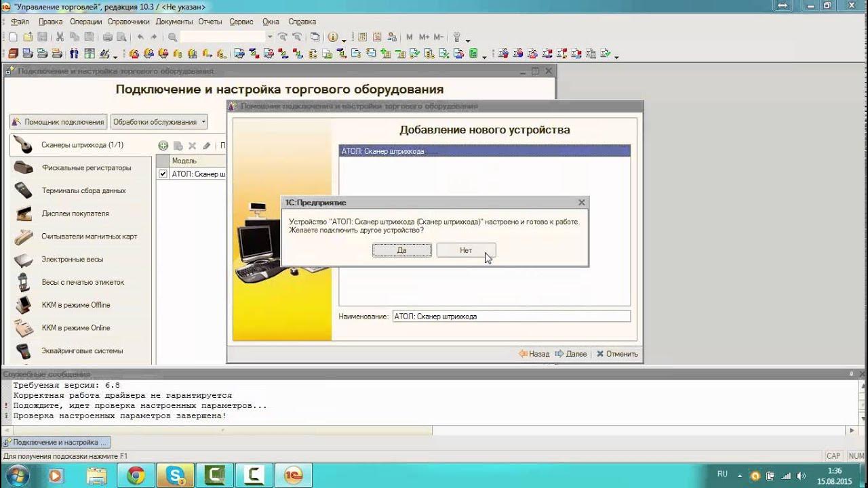The height and width of the screenshot is (488, 868).
Task: Click the 1C application taskbar icon
Action: click(293, 476)
